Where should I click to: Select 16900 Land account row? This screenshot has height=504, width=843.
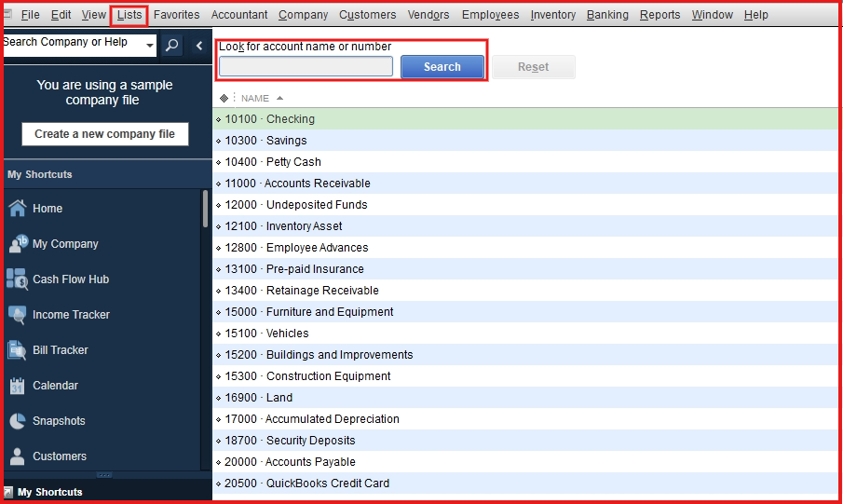525,398
